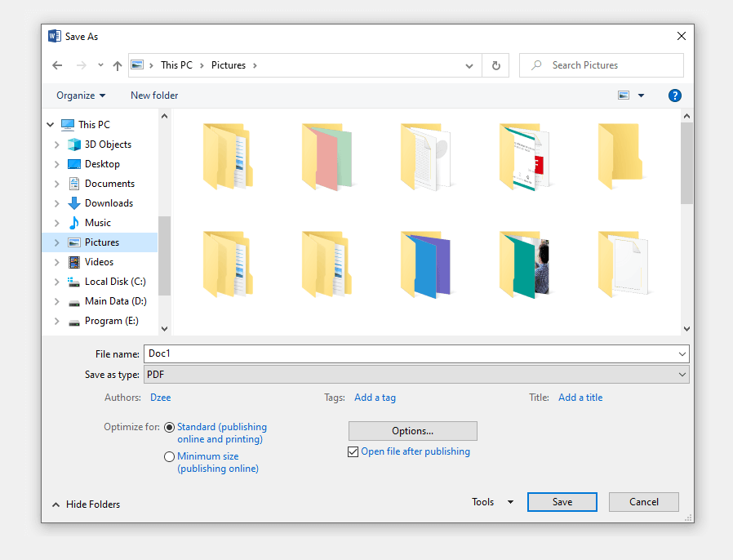Expand the Desktop tree node
The image size is (733, 560).
(x=56, y=164)
